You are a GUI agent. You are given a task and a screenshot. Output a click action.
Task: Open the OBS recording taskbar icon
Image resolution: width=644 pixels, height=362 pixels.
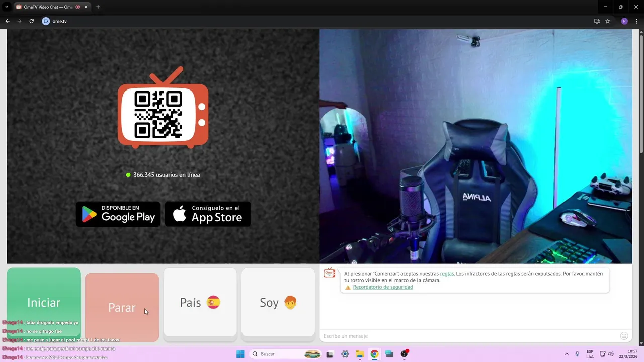(405, 354)
